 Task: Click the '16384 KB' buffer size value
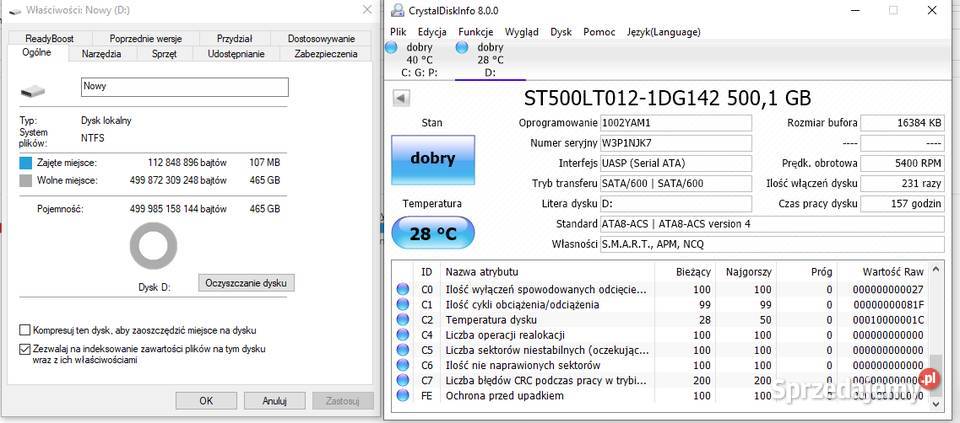[902, 123]
